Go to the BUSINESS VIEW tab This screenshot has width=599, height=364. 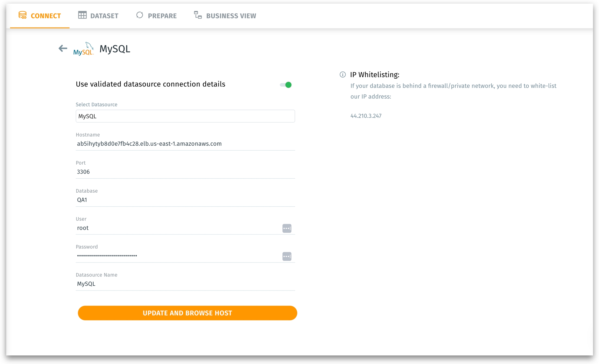pos(231,16)
